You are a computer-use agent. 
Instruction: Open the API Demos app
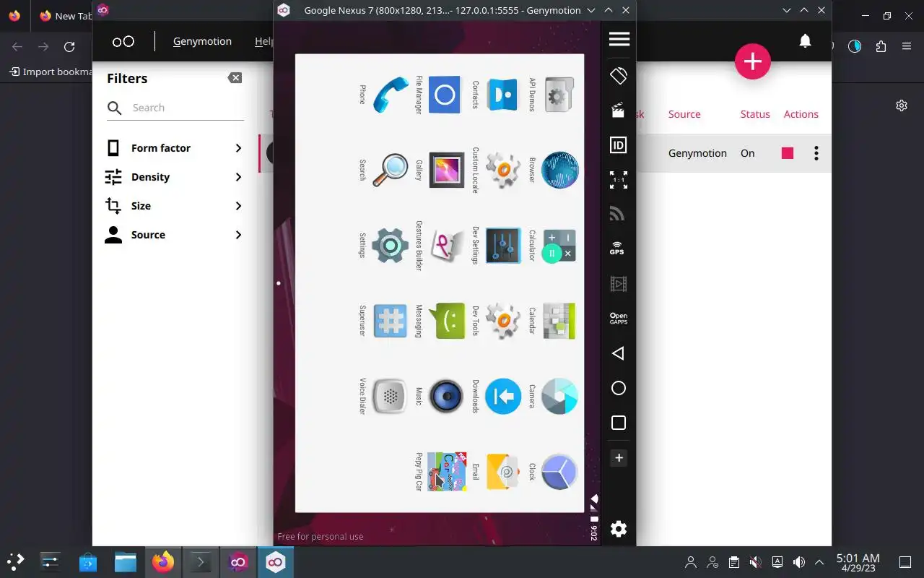559,95
